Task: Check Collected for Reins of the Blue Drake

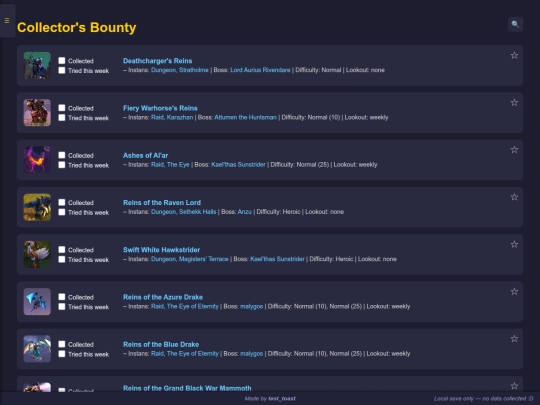Action: 62,344
